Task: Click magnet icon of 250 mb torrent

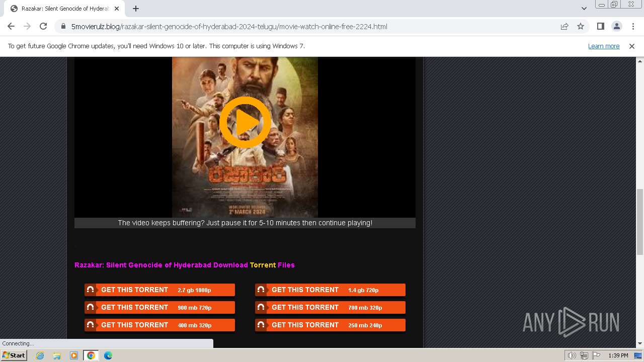Action: (x=261, y=325)
